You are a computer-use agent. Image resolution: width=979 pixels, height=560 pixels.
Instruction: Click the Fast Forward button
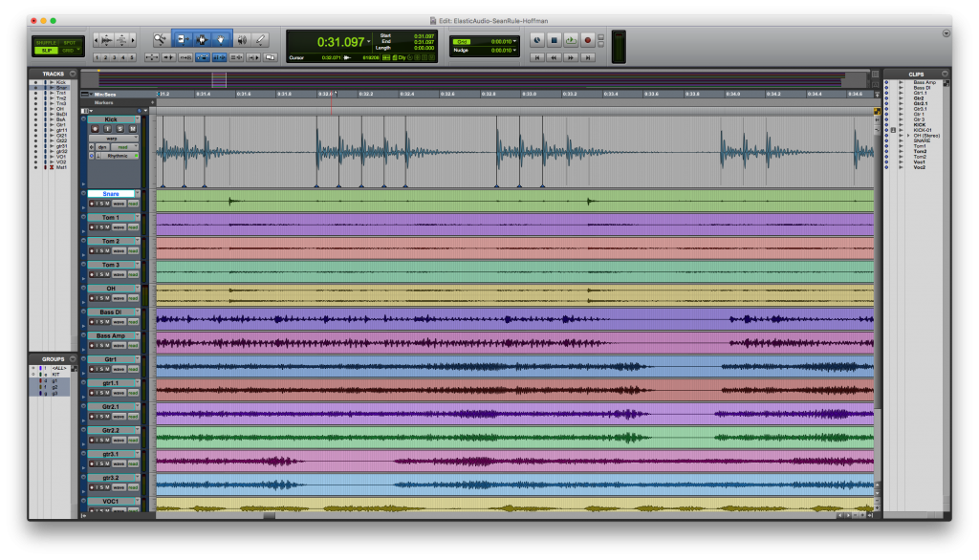pos(571,57)
